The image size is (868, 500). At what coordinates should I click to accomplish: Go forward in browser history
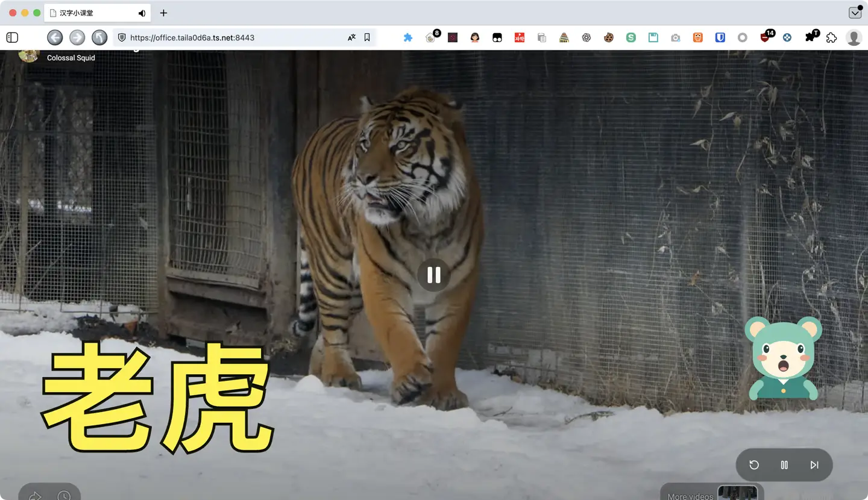(77, 37)
